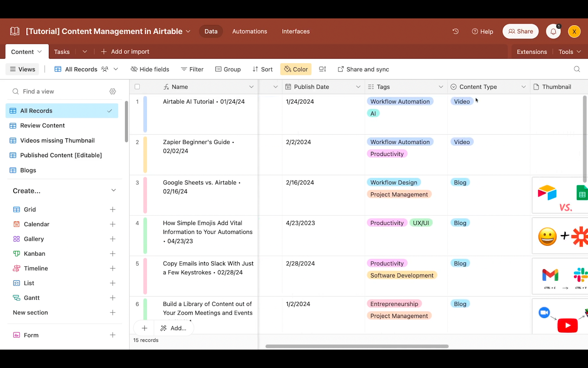Open the notifications bell

point(553,31)
